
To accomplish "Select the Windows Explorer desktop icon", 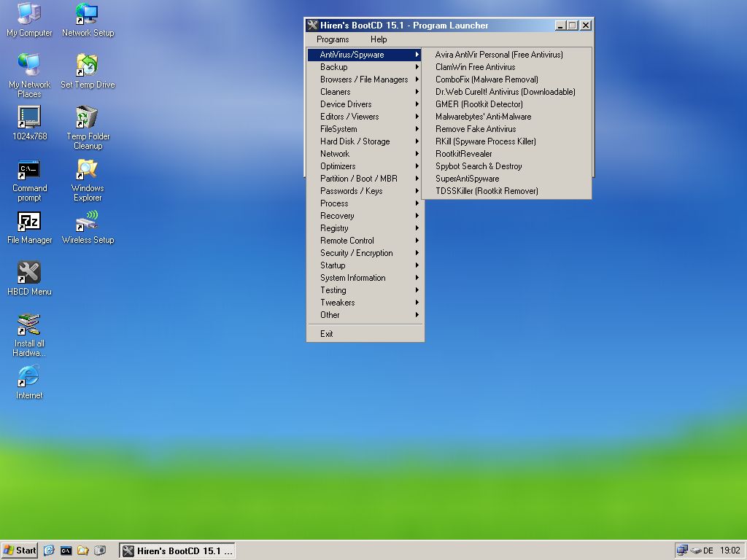I will click(88, 169).
